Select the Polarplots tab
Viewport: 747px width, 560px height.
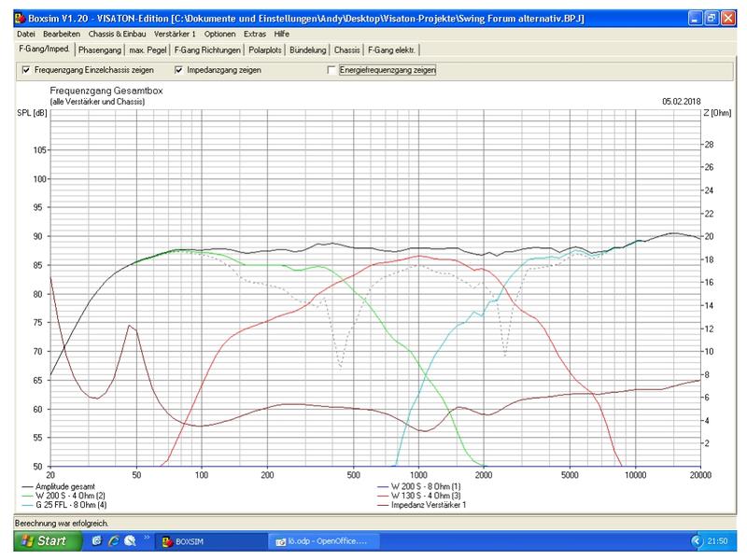[x=266, y=49]
